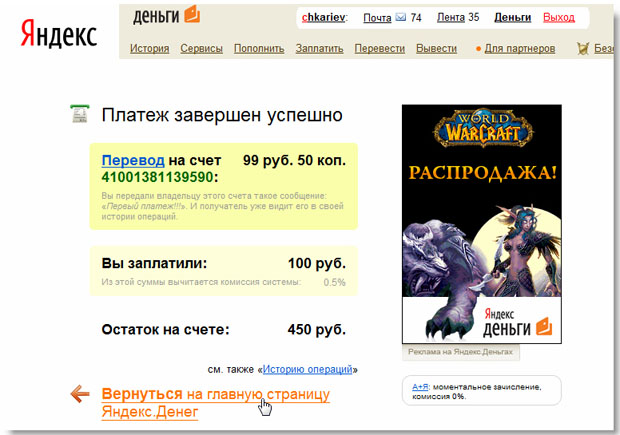Click the account number 41001381139590
Viewport: 620px width, 435px height.
157,177
